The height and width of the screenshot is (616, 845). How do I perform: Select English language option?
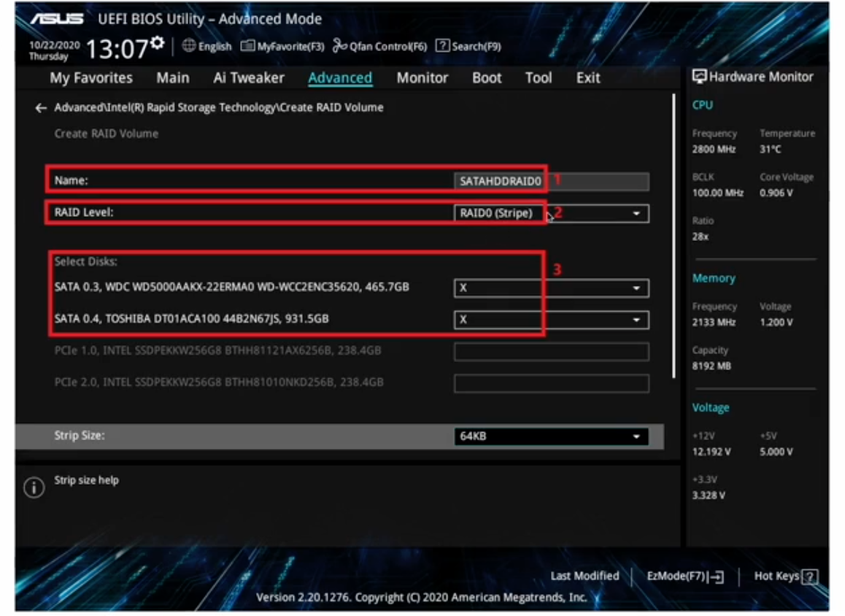pos(215,47)
